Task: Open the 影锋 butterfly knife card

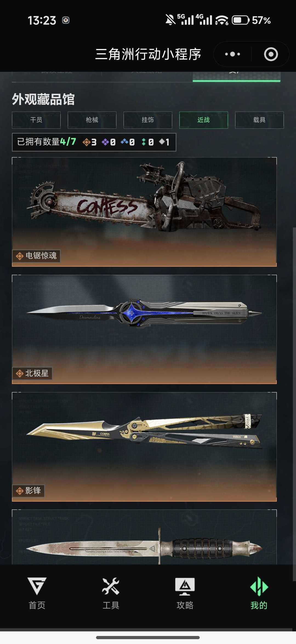Action: (x=144, y=447)
